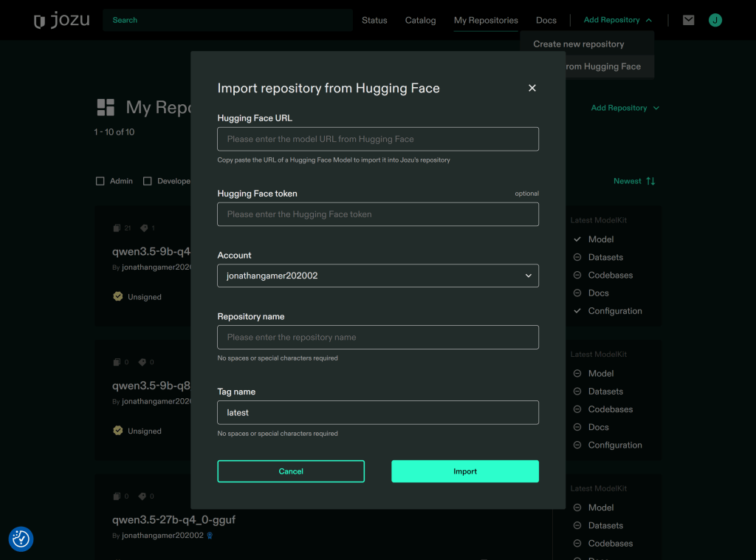Viewport: 756px width, 560px height.
Task: Click Model icon in second ModelKit card
Action: tap(577, 373)
